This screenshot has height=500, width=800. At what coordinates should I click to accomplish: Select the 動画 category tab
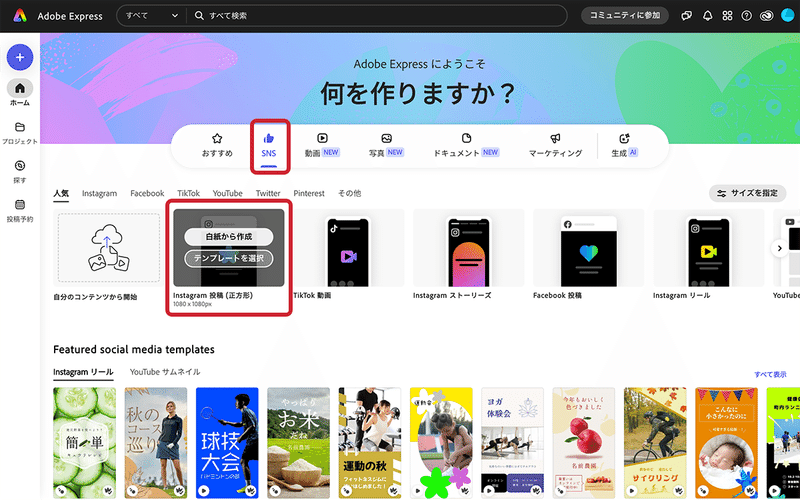point(322,145)
